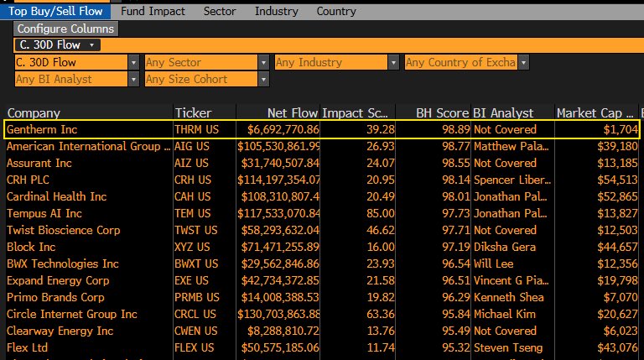Sort by the Company column header
This screenshot has width=644, height=360.
tap(34, 113)
